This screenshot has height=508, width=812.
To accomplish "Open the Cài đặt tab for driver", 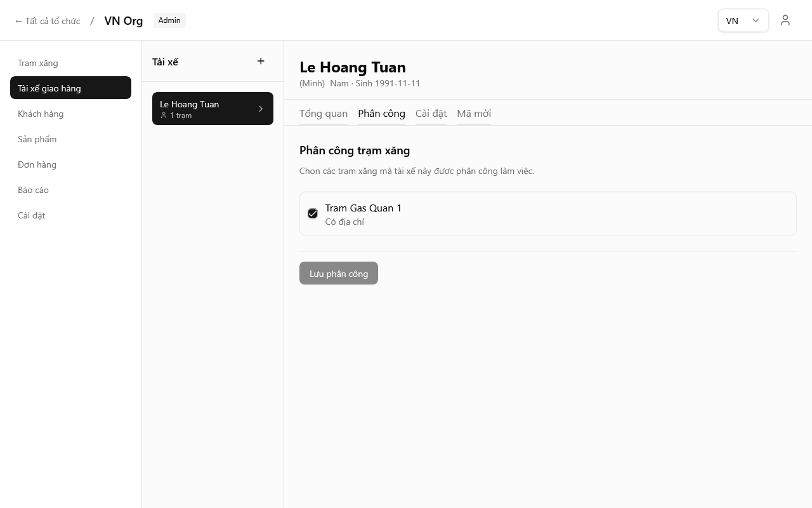I will pyautogui.click(x=431, y=114).
